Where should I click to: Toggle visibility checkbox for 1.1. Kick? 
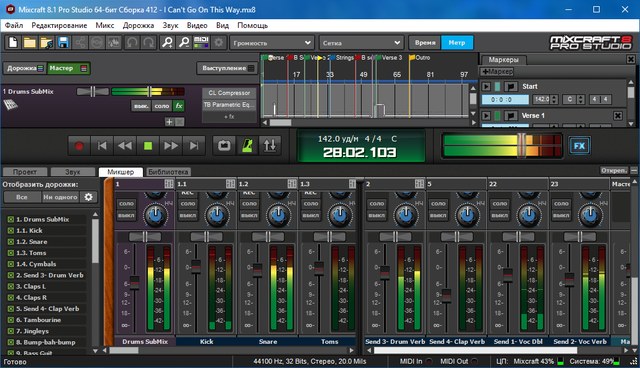tap(11, 231)
